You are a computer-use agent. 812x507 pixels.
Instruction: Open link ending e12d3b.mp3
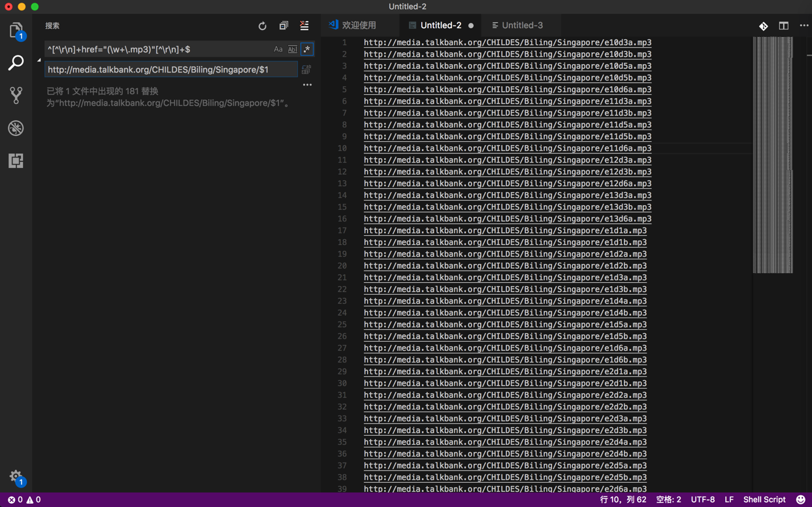point(508,172)
